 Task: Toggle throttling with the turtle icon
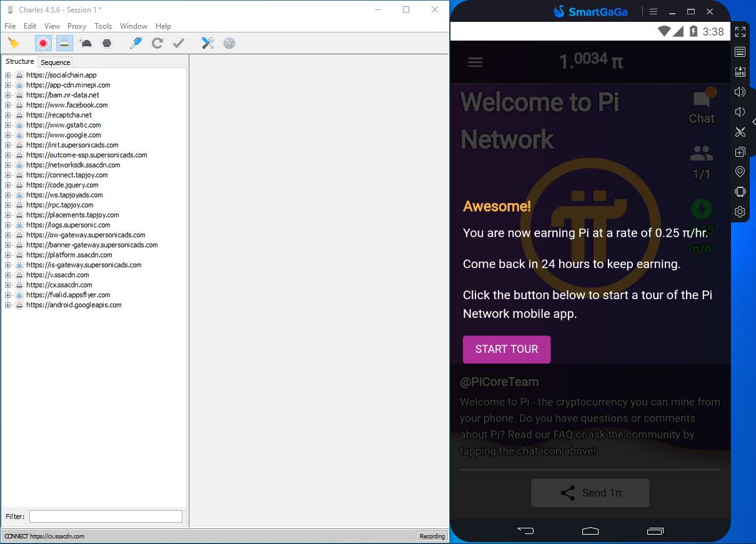pyautogui.click(x=86, y=43)
